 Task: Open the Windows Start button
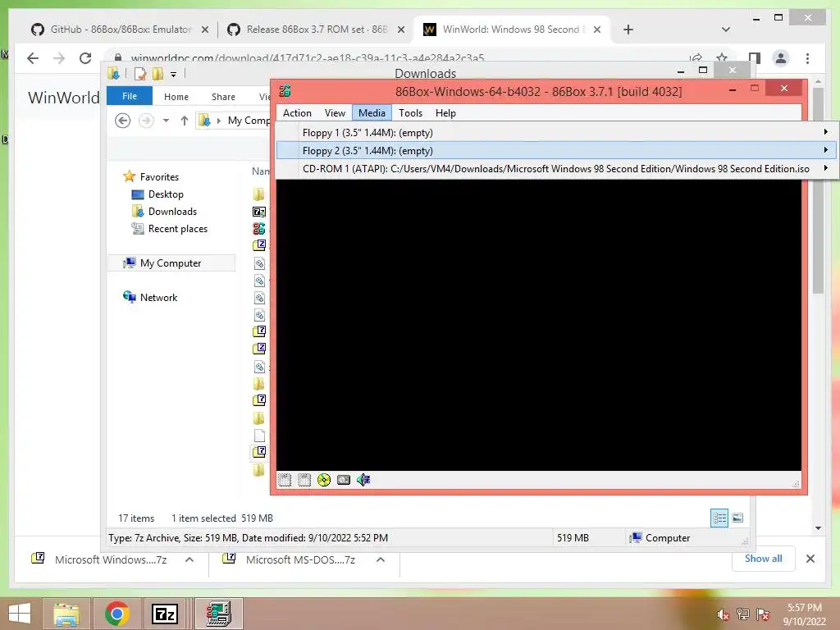pos(20,614)
